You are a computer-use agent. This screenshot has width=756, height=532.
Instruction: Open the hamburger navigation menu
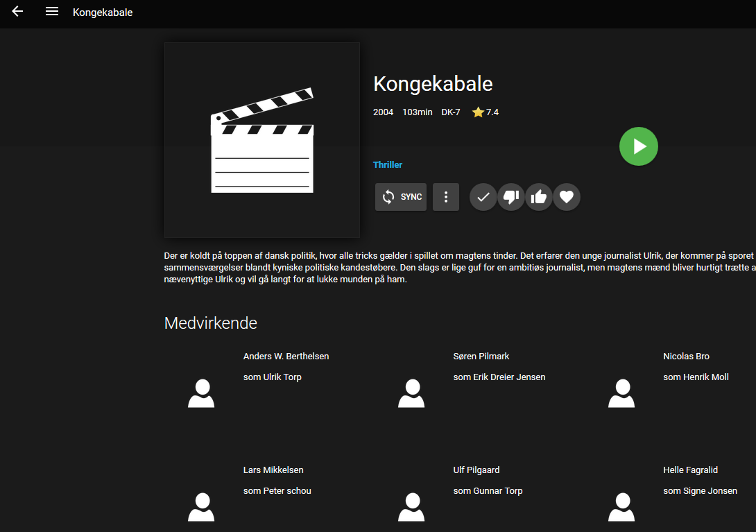[x=52, y=12]
